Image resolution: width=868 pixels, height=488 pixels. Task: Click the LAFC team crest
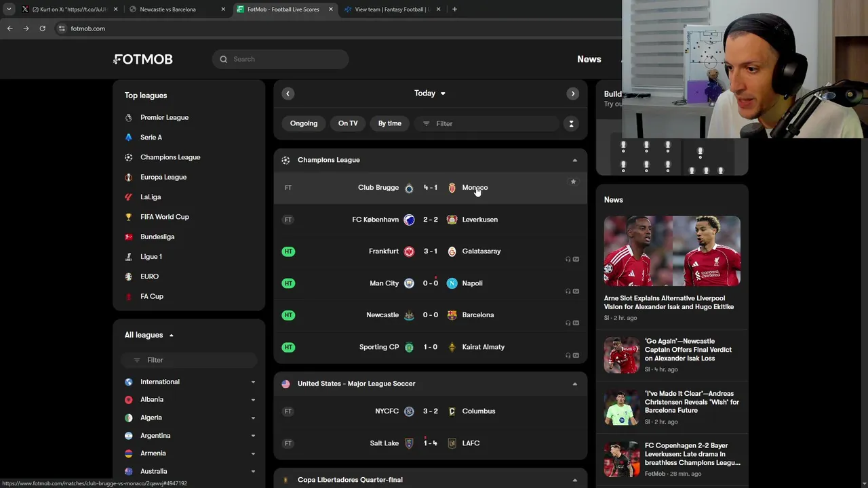click(452, 443)
